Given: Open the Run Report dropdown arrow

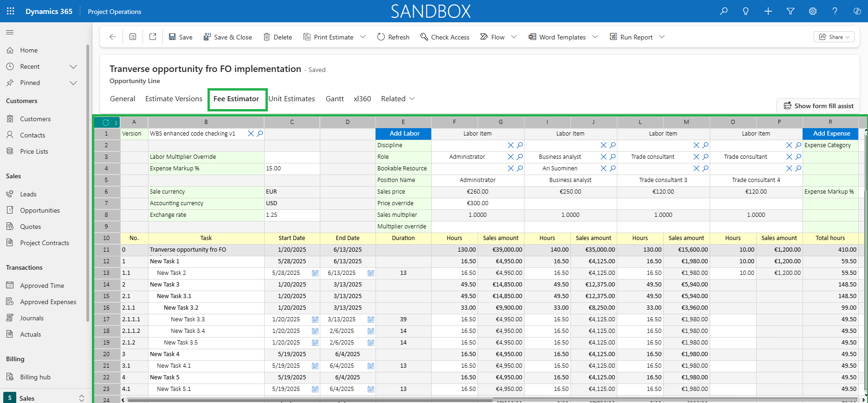Looking at the screenshot, I should pos(662,37).
